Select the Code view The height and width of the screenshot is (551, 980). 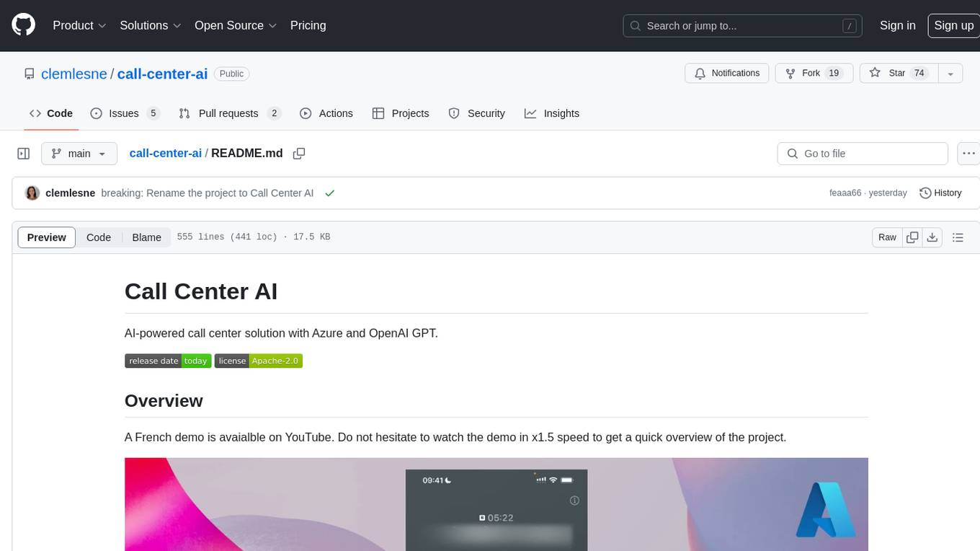[x=99, y=237]
